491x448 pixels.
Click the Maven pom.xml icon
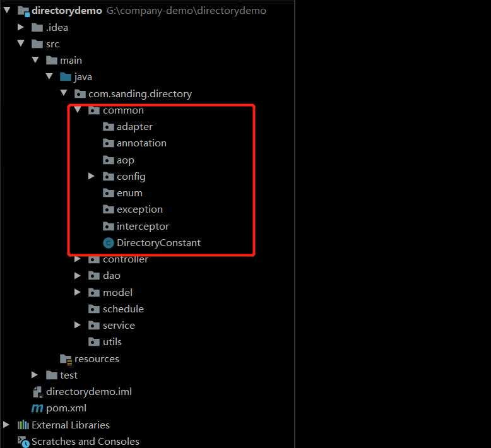(37, 408)
